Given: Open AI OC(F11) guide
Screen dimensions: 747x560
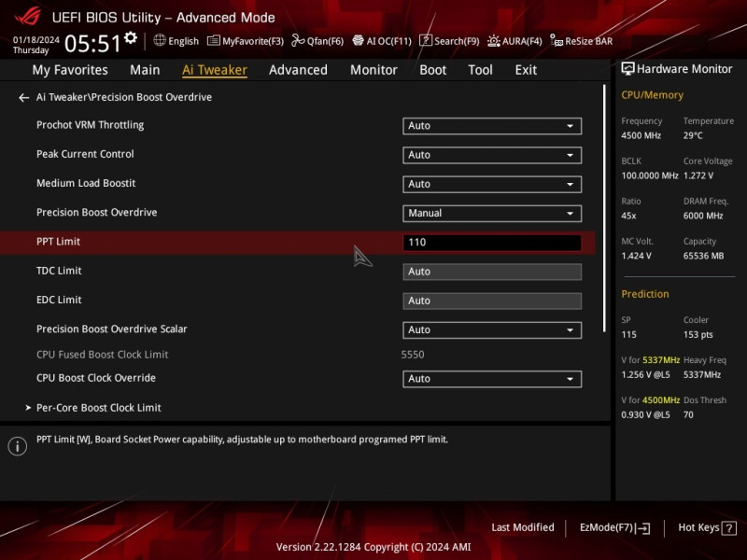Looking at the screenshot, I should click(382, 41).
